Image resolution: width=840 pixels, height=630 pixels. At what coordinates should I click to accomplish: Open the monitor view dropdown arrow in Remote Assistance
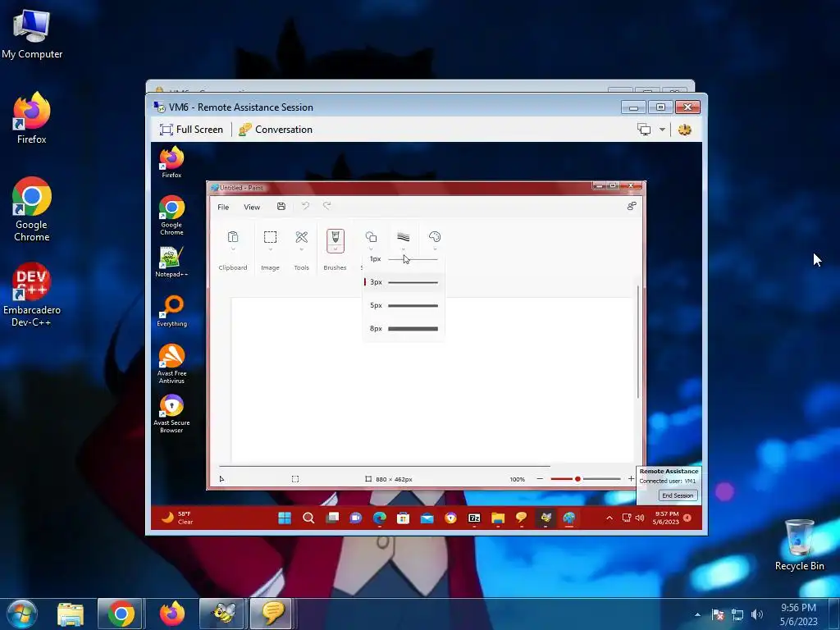coord(662,130)
